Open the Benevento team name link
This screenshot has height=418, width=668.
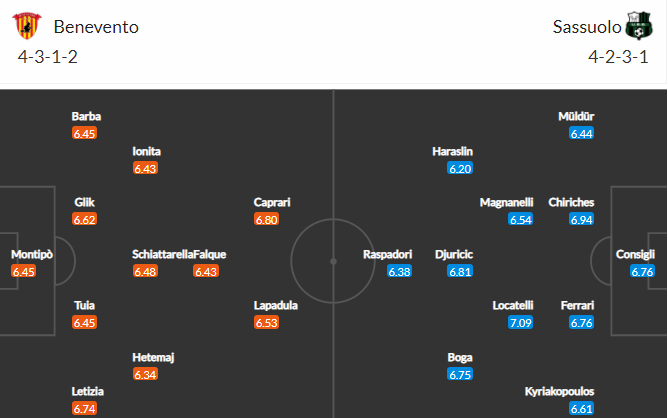click(96, 27)
